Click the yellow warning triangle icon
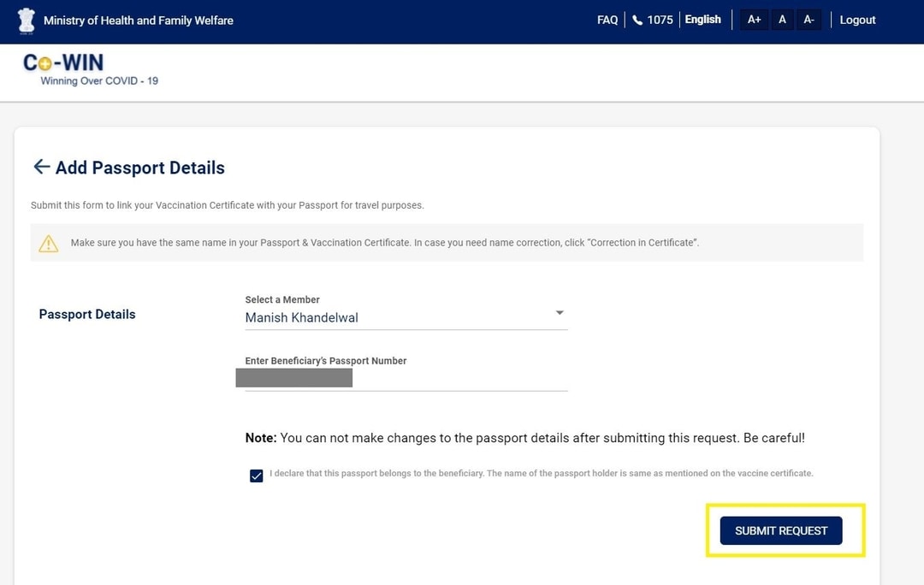The height and width of the screenshot is (585, 924). pos(48,243)
